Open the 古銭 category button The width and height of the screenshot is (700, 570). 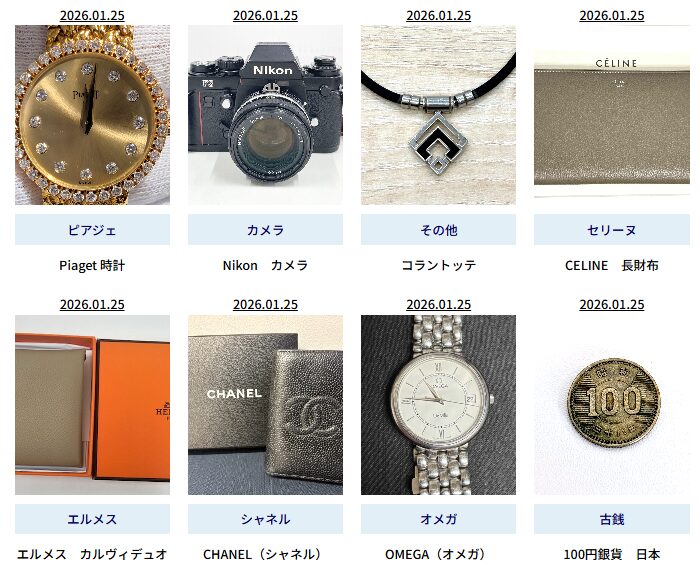(612, 519)
